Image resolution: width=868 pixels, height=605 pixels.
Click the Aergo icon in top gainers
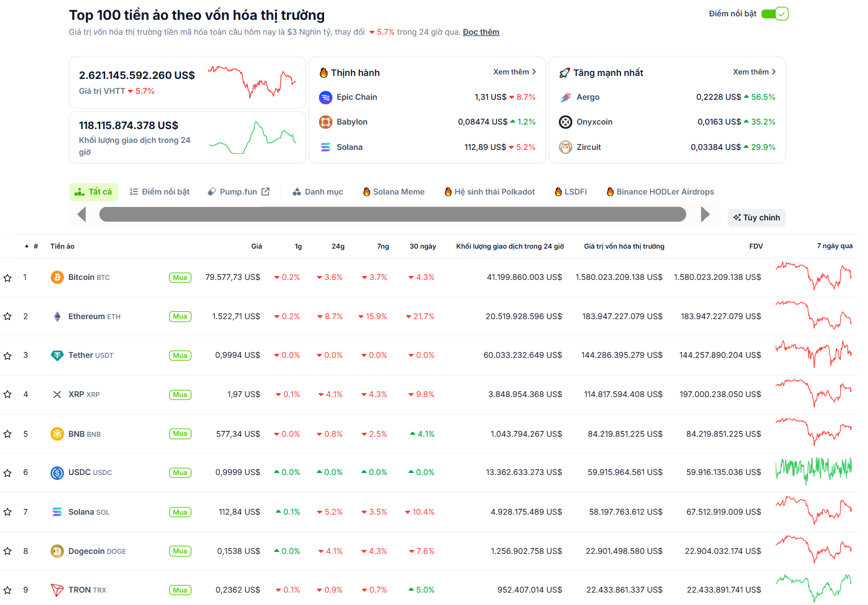[565, 97]
